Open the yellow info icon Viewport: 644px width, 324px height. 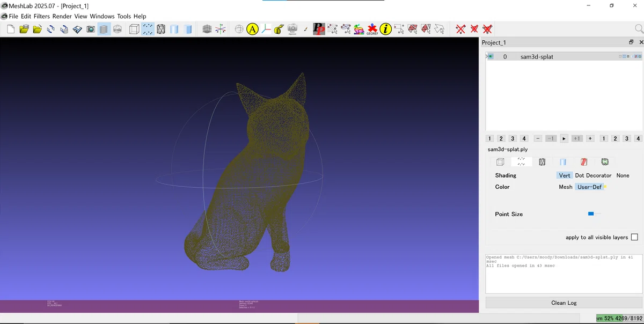point(385,30)
